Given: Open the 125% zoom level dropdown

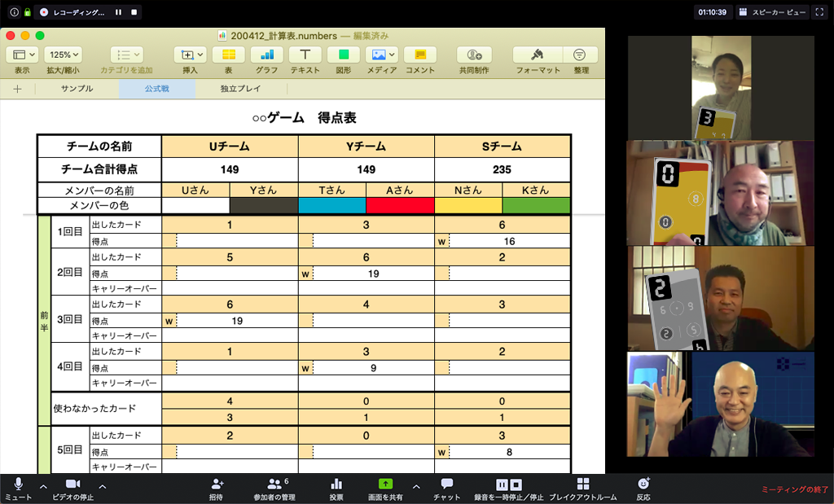Looking at the screenshot, I should (63, 55).
